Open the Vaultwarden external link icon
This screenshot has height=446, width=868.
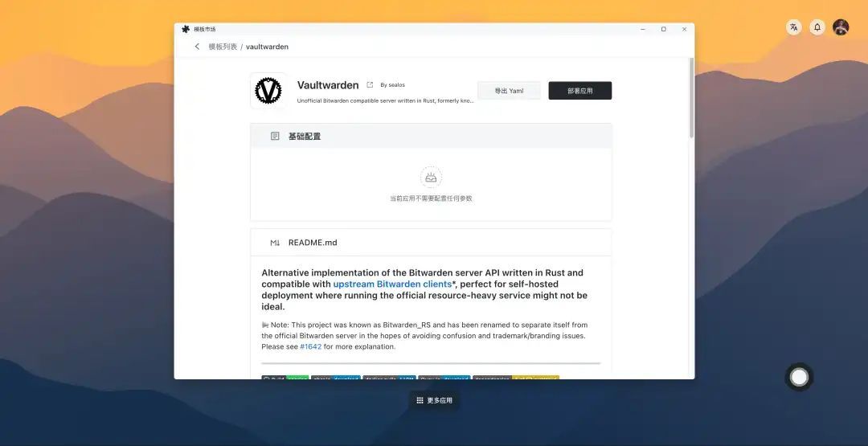pos(370,84)
